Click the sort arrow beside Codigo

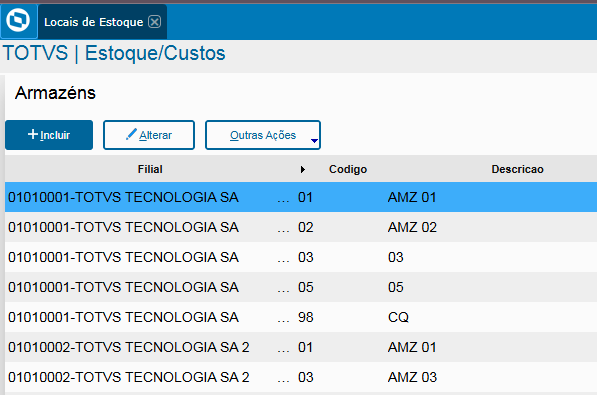(x=303, y=169)
